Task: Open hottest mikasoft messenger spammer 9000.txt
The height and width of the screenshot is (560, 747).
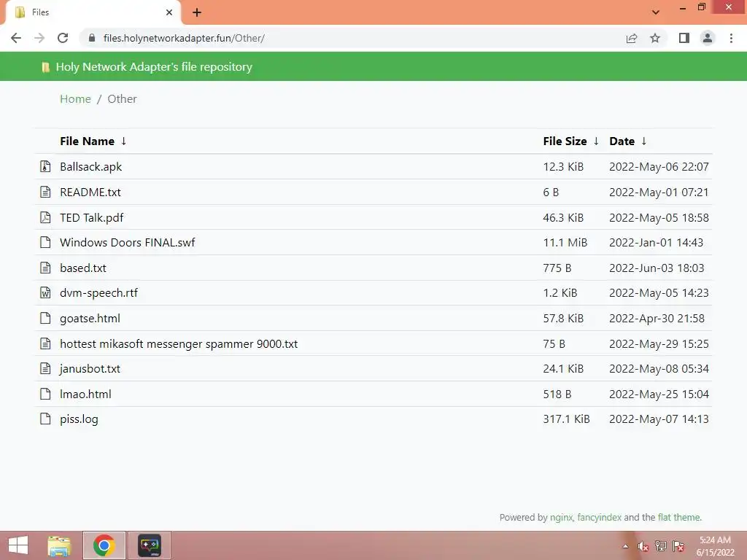Action: tap(179, 343)
